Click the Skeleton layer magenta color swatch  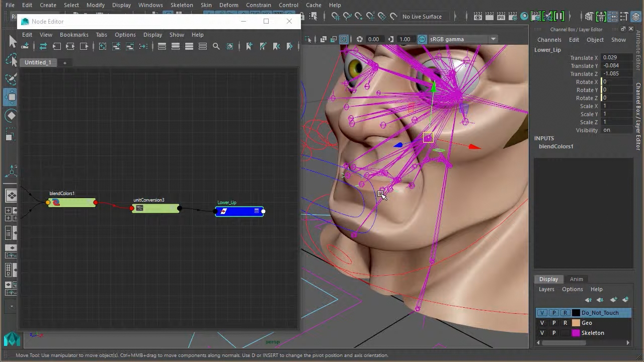(576, 333)
